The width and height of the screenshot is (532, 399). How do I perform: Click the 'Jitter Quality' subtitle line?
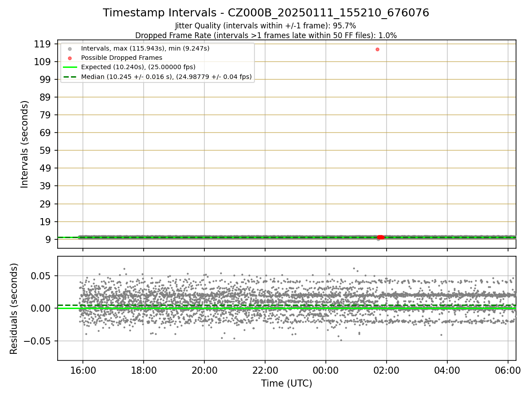pos(266,26)
